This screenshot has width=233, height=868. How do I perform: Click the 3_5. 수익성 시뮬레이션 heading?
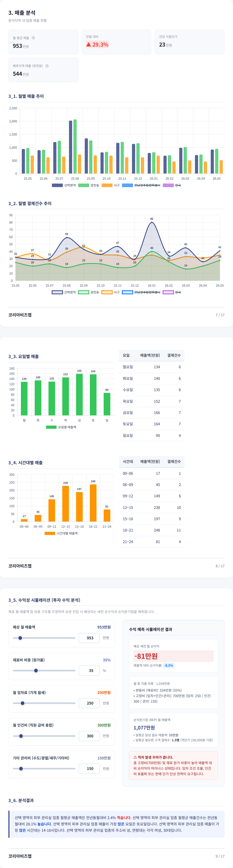click(44, 600)
